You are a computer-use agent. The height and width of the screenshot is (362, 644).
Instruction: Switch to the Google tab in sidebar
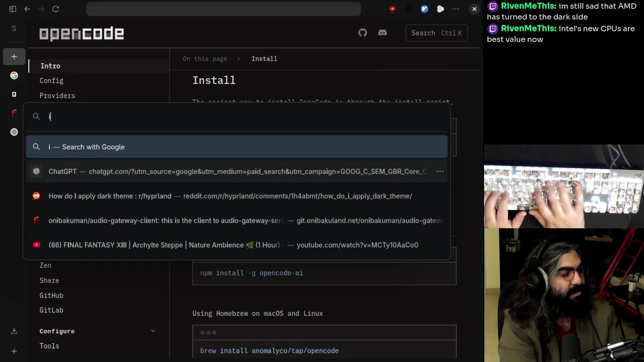tap(14, 75)
